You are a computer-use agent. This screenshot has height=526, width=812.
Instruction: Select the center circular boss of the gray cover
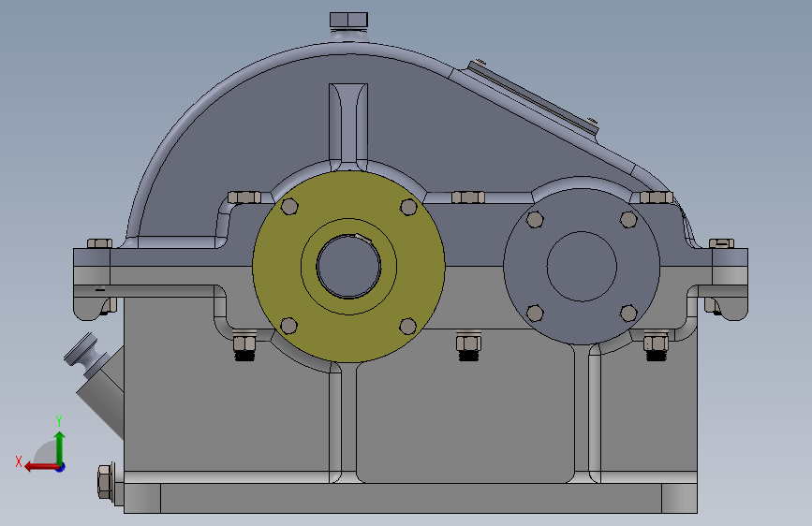pos(582,266)
